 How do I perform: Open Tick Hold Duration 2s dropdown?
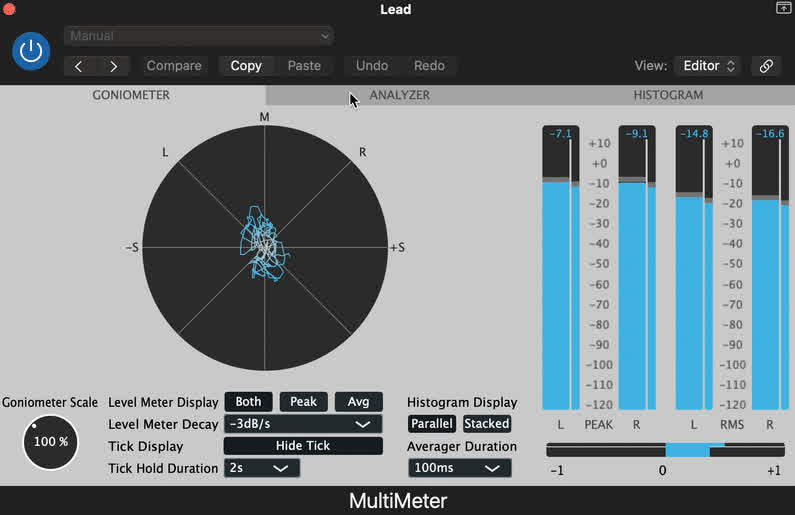click(x=262, y=468)
